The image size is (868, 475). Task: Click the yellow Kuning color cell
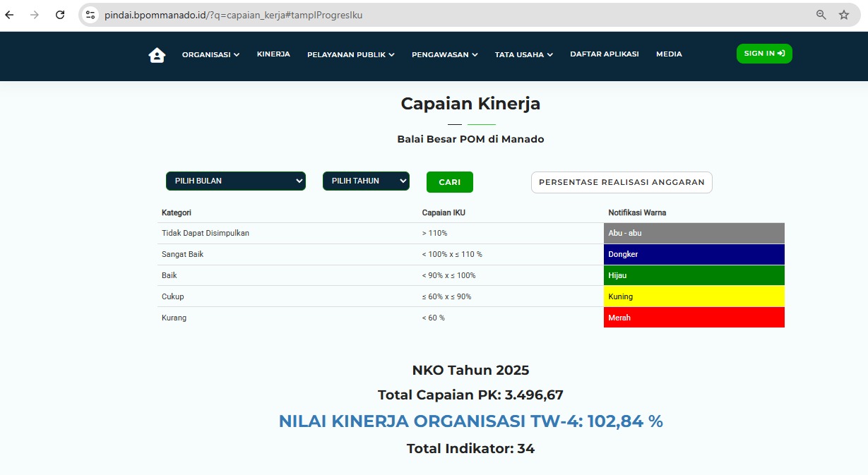click(694, 296)
